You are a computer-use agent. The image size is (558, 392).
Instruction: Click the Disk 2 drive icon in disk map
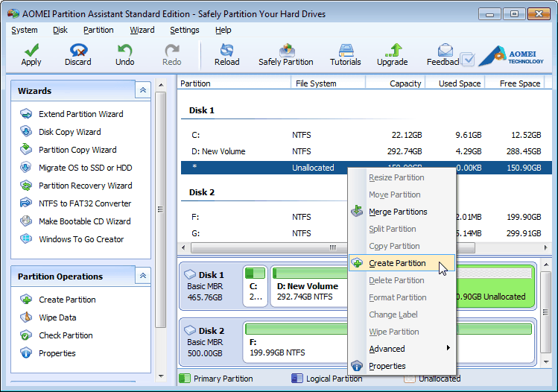pos(190,330)
